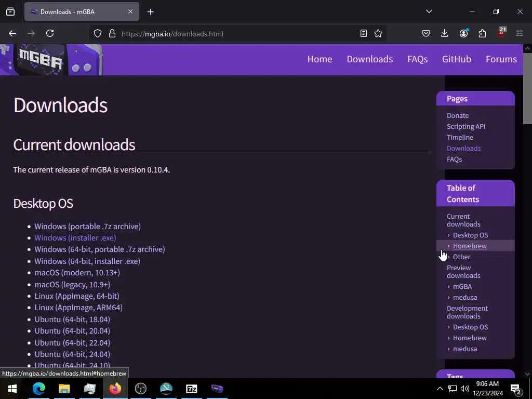
Task: Jump to mGBA under Preview downloads
Action: click(462, 287)
